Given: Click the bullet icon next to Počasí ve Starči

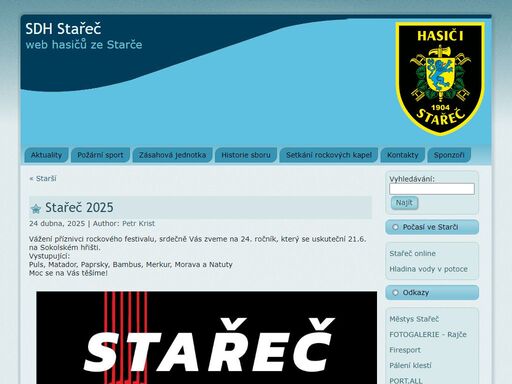Looking at the screenshot, I should pyautogui.click(x=395, y=227).
